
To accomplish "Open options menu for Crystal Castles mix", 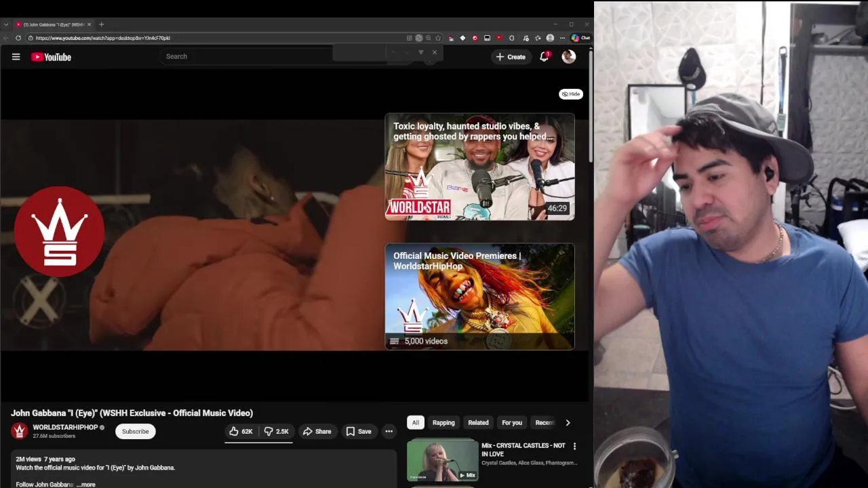I will [574, 446].
